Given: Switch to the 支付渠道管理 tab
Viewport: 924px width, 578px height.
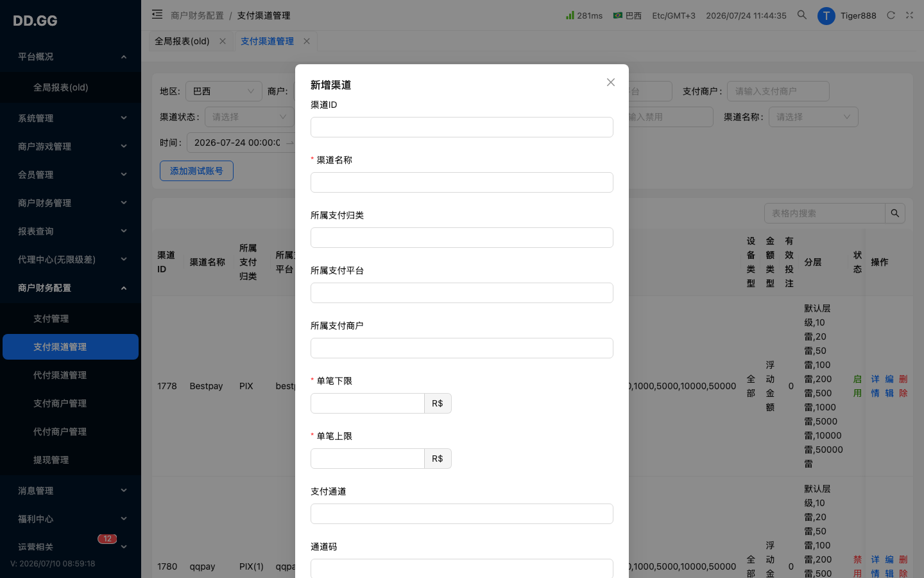Looking at the screenshot, I should click(x=267, y=41).
